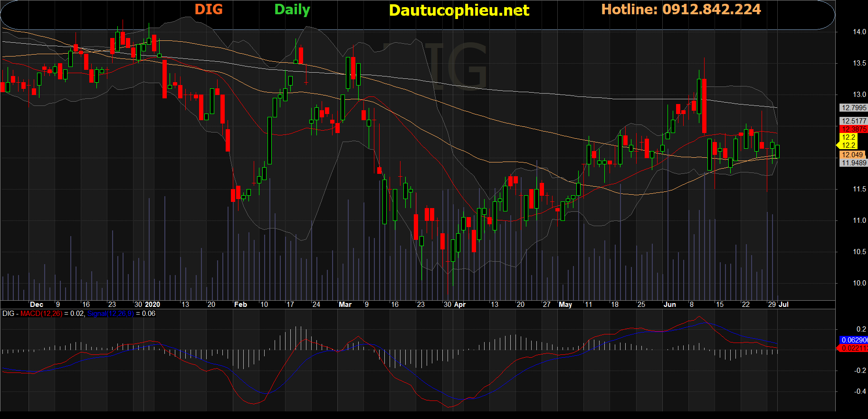868x419 pixels.
Task: Select the 12.7995 gray price tag
Action: click(x=853, y=108)
